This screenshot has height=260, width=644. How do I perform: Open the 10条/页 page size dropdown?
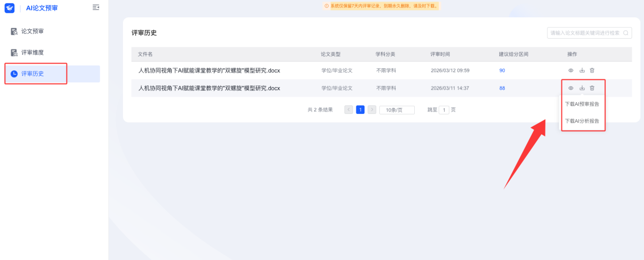tap(397, 110)
